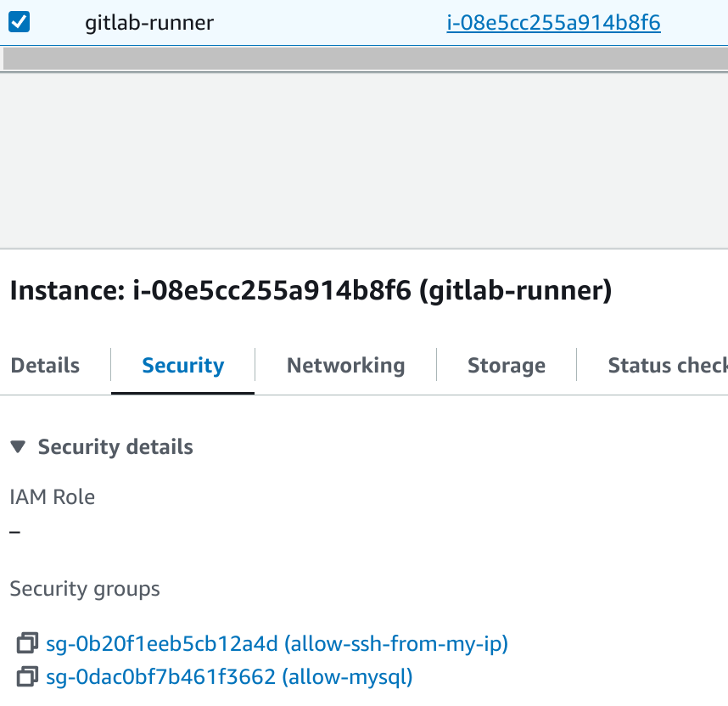Click the horizontal scrollbar under the instance table

click(x=364, y=59)
